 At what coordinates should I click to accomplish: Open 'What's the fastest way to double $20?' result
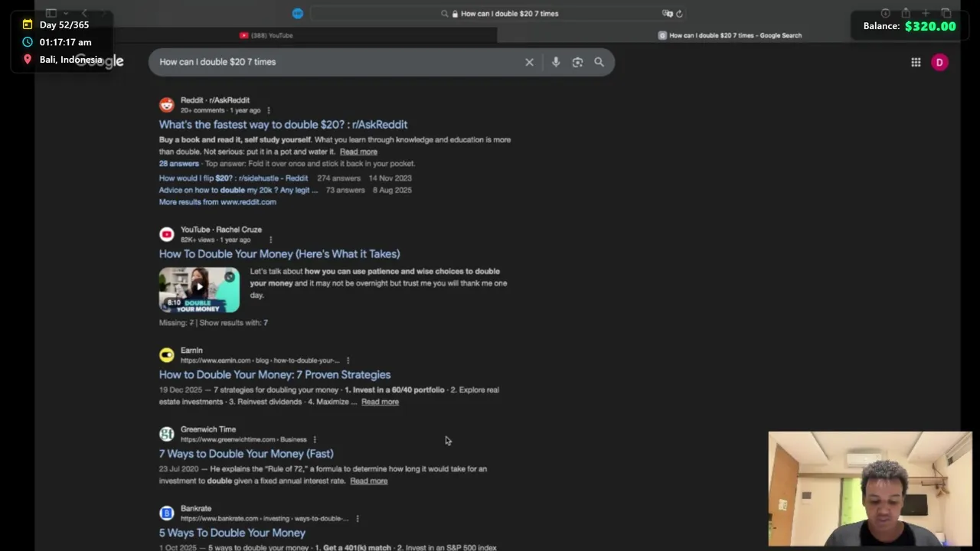[283, 124]
